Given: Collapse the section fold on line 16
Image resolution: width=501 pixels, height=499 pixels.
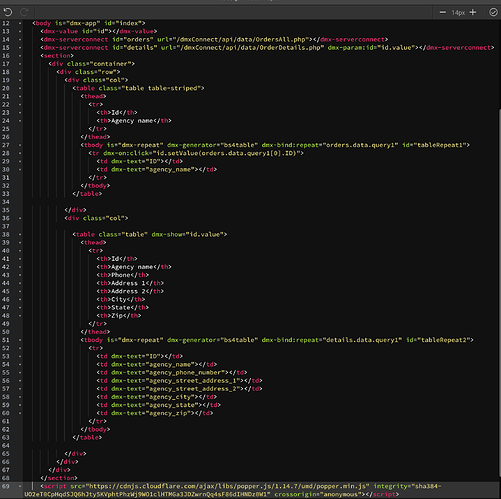Looking at the screenshot, I should point(20,56).
